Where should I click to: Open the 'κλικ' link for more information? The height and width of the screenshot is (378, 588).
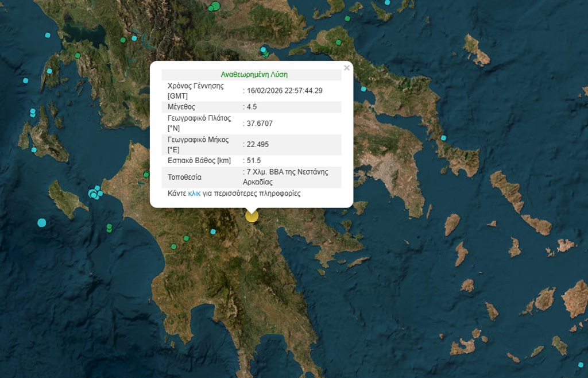pos(194,194)
